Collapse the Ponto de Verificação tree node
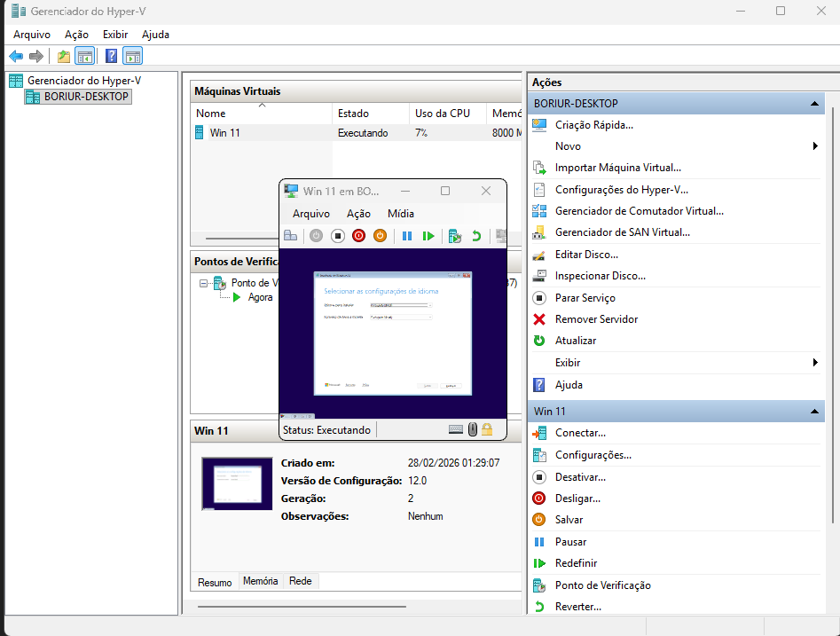The height and width of the screenshot is (636, 840). 204,283
